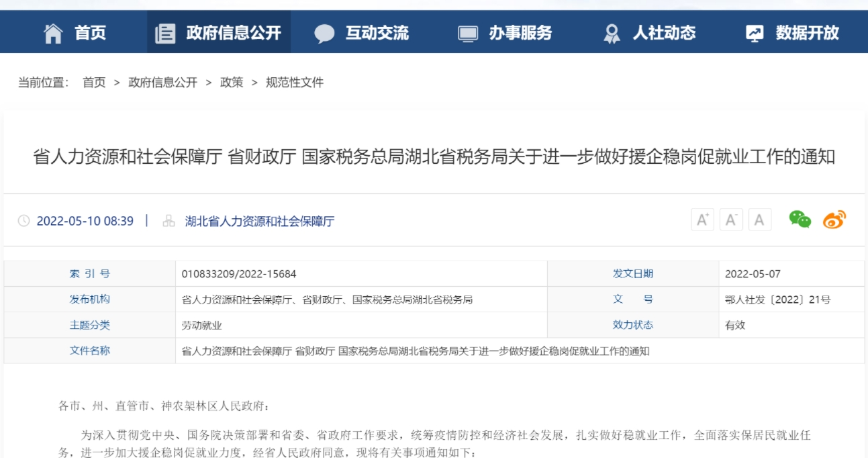
Task: Click the organization icon before 湖北省人力资源和社会保障厅
Action: 168,221
